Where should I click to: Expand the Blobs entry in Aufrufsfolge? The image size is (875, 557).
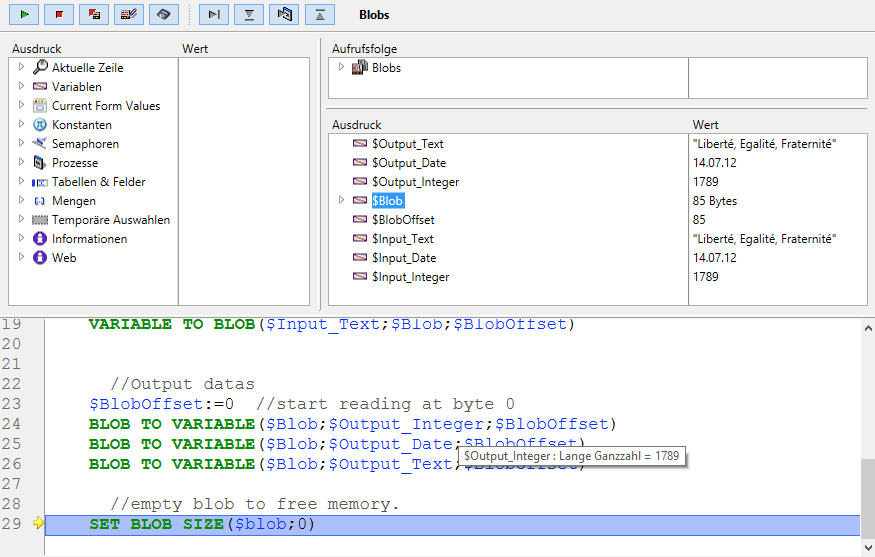coord(342,68)
